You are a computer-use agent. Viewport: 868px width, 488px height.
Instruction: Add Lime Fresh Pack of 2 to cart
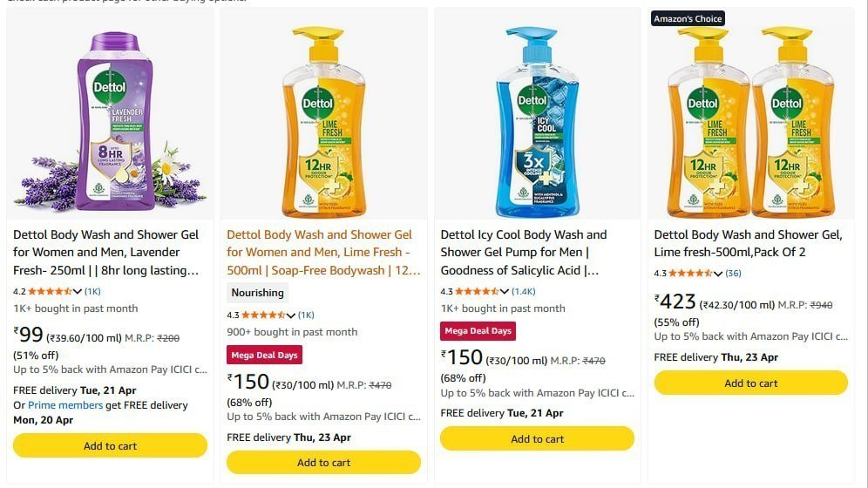click(x=750, y=383)
